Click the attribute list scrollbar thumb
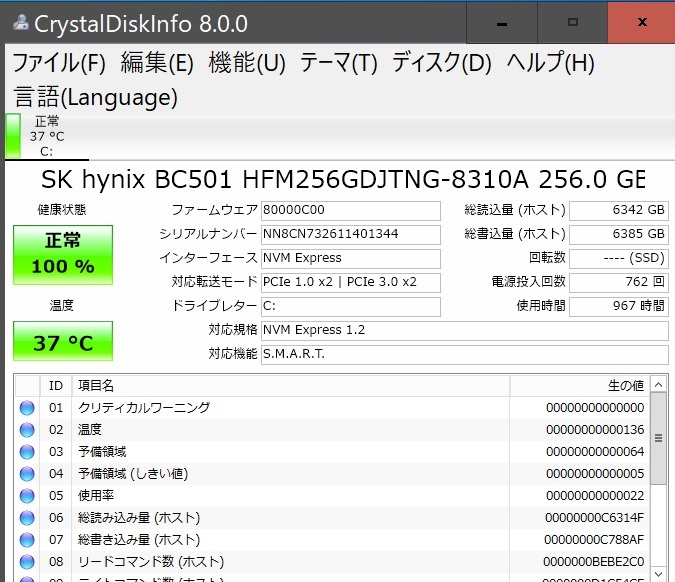The image size is (675, 582). click(658, 438)
